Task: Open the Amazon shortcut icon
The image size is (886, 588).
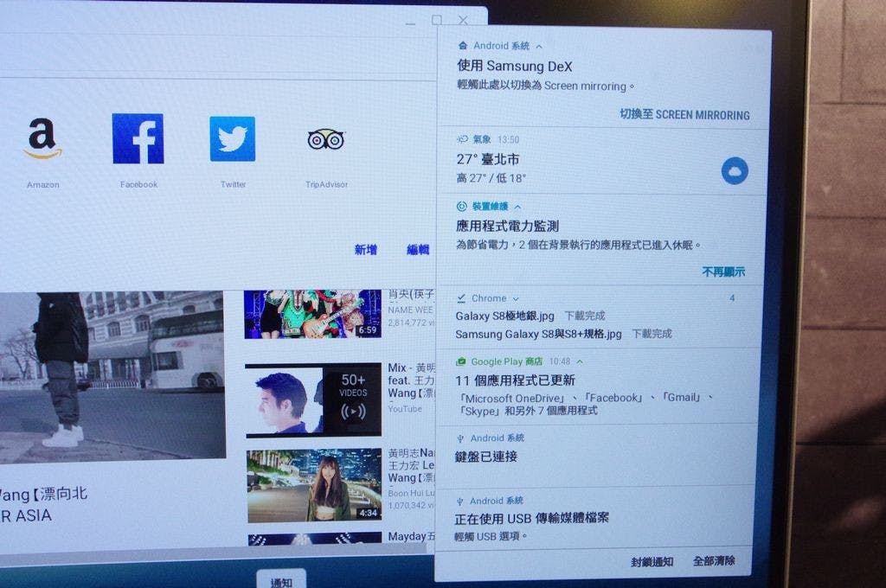Action: (x=43, y=139)
